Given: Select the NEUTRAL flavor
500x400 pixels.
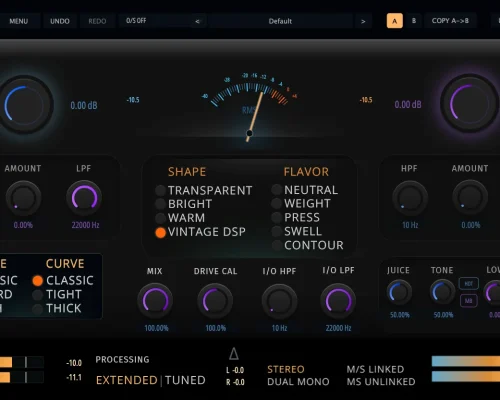Looking at the screenshot, I should (x=305, y=190).
